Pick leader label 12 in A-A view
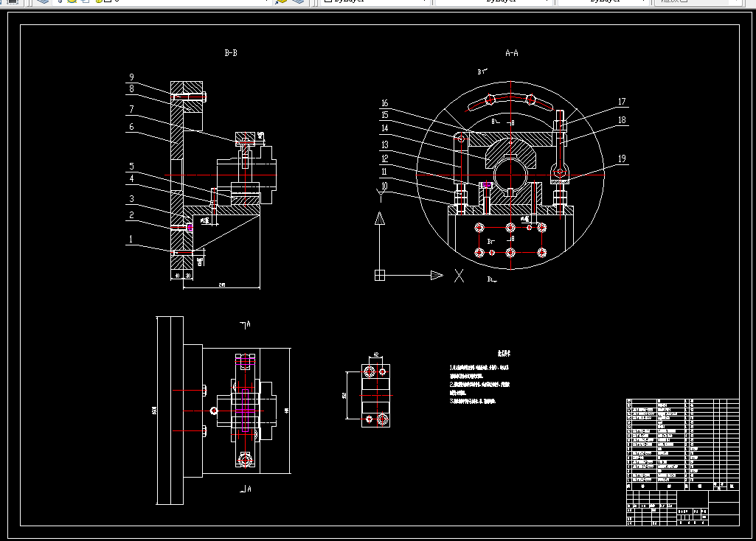The height and width of the screenshot is (541, 756). 384,158
